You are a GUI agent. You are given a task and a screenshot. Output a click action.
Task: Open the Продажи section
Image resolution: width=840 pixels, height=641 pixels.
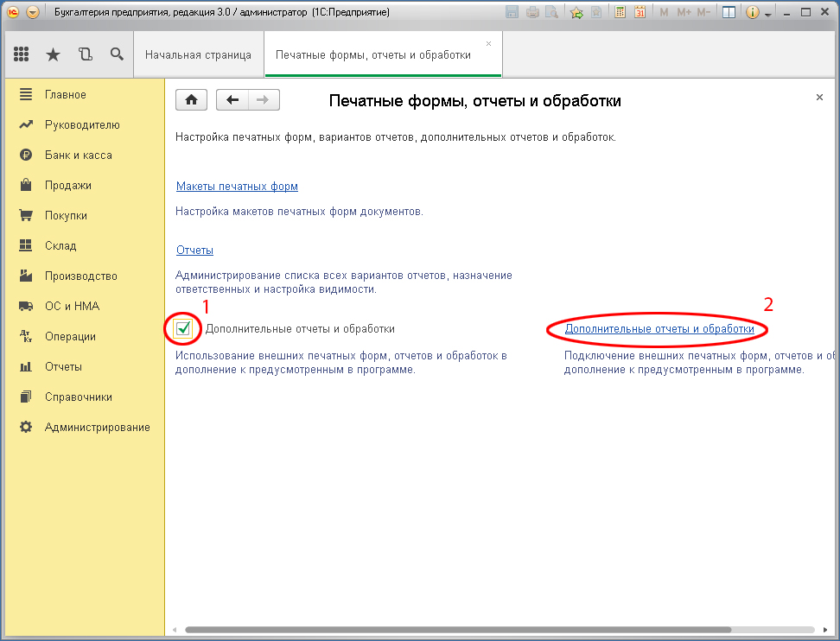pyautogui.click(x=83, y=185)
